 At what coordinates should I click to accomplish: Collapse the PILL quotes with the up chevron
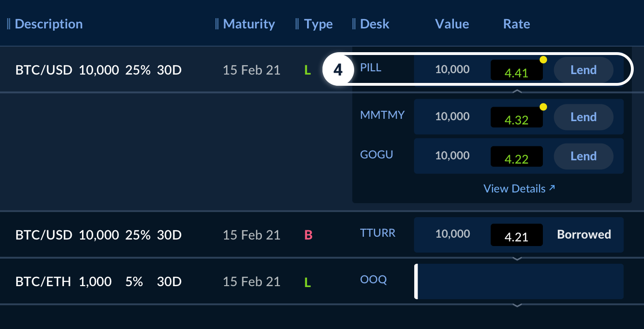click(x=517, y=92)
